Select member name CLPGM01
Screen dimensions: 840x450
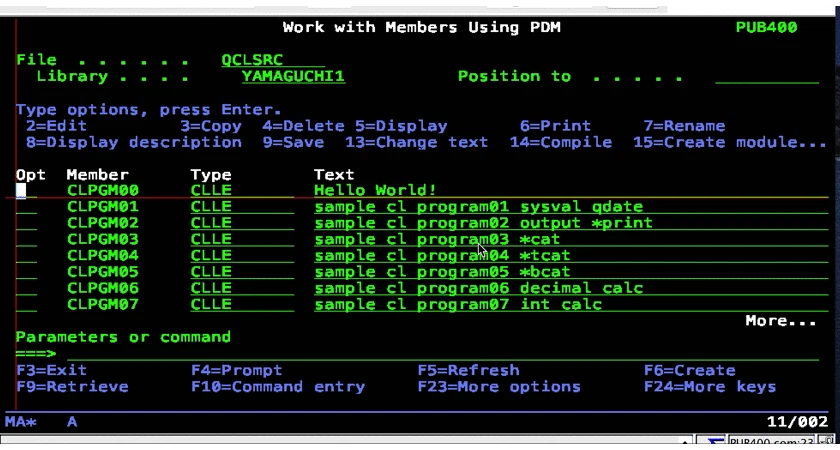coord(103,206)
